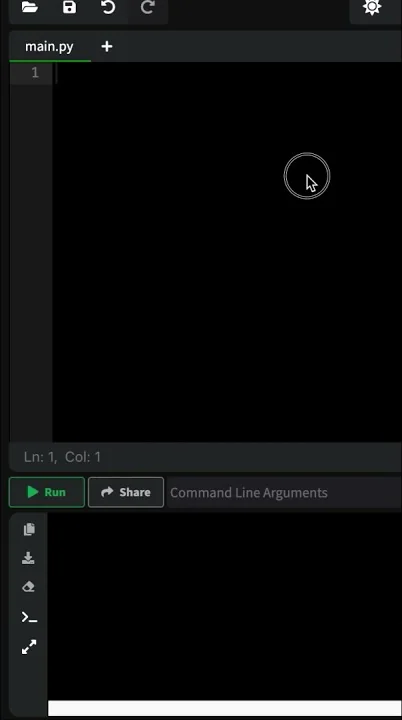Image resolution: width=402 pixels, height=720 pixels.
Task: Run the Python code
Action: coord(47,492)
